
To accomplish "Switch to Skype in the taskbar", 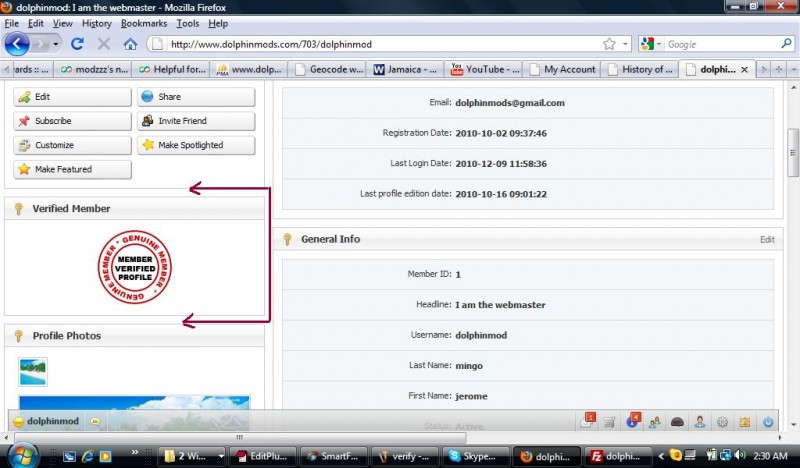I will coord(476,456).
